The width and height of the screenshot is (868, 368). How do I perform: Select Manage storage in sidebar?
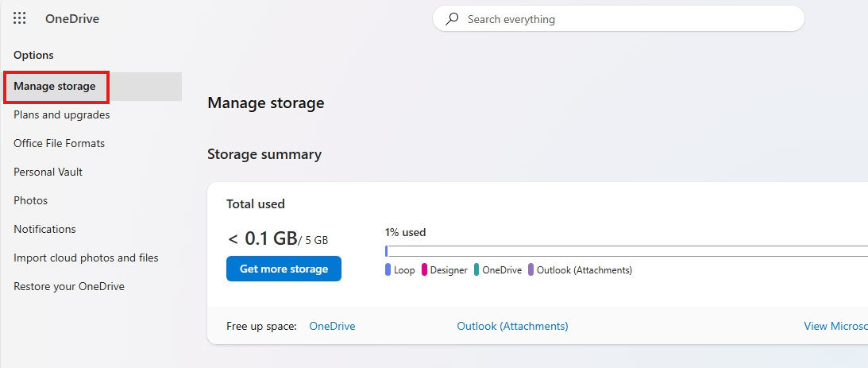55,86
